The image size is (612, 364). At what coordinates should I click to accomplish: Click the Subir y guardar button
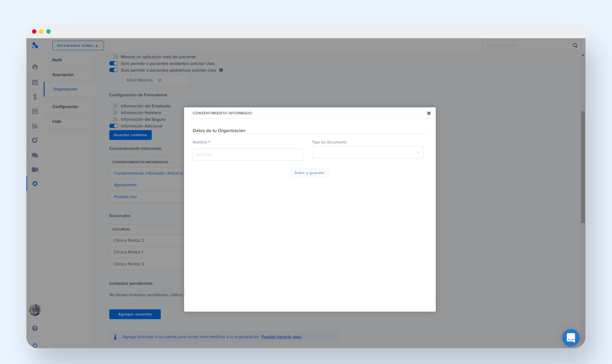(309, 173)
